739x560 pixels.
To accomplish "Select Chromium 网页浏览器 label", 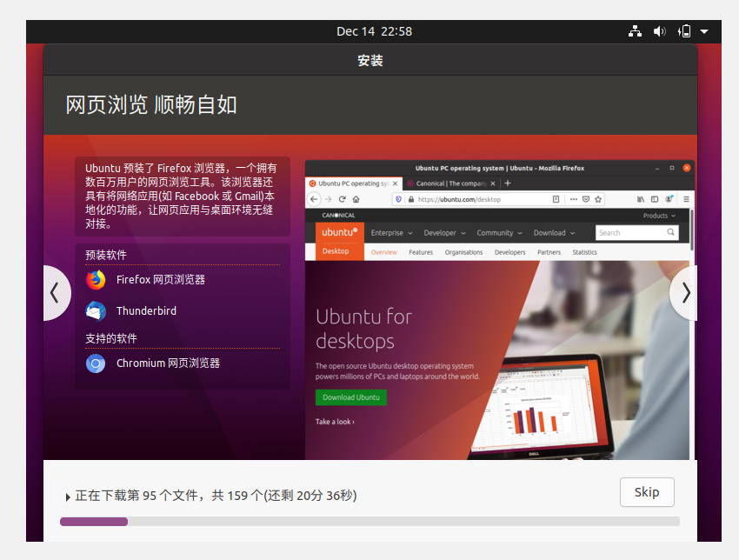I will 169,363.
